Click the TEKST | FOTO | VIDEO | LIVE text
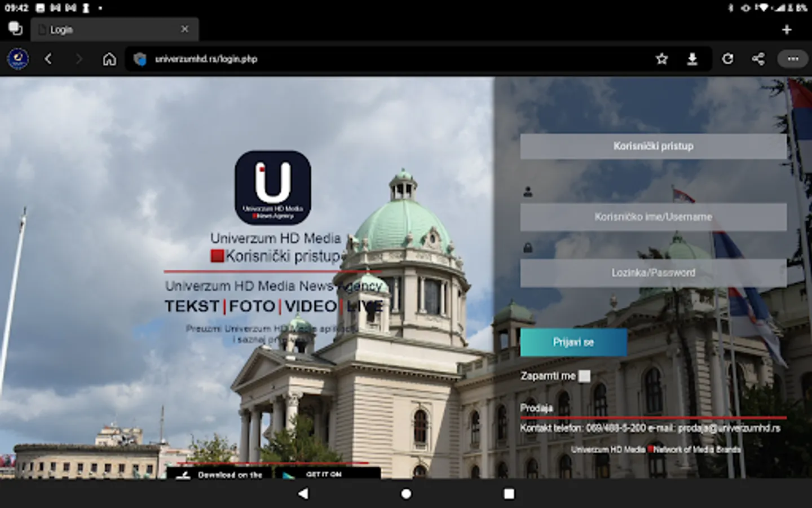This screenshot has height=508, width=812. (274, 306)
